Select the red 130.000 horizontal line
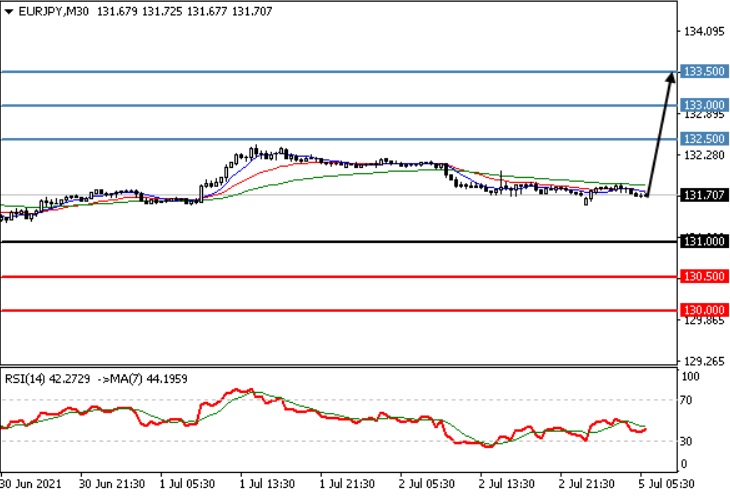 [x=338, y=310]
